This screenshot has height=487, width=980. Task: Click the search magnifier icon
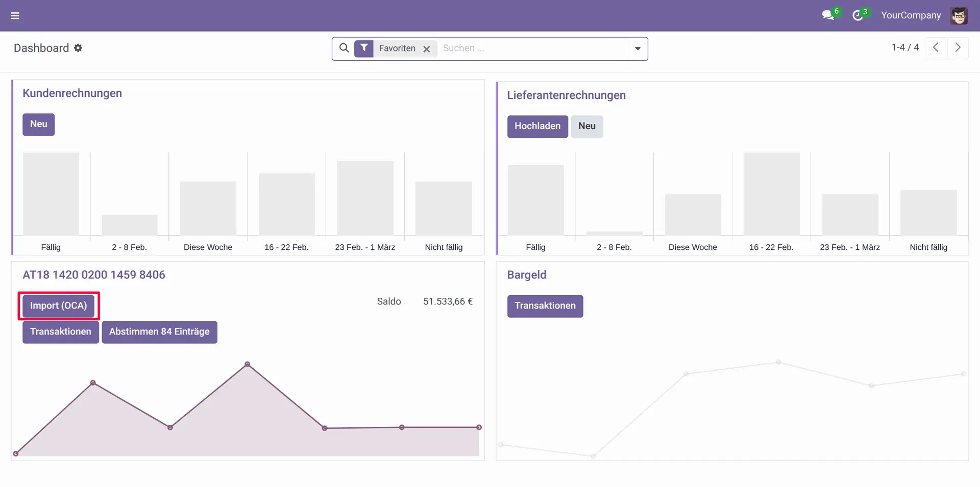click(344, 48)
